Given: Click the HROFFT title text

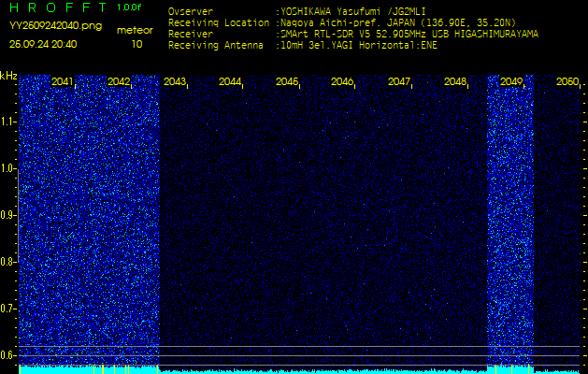Looking at the screenshot, I should [58, 7].
